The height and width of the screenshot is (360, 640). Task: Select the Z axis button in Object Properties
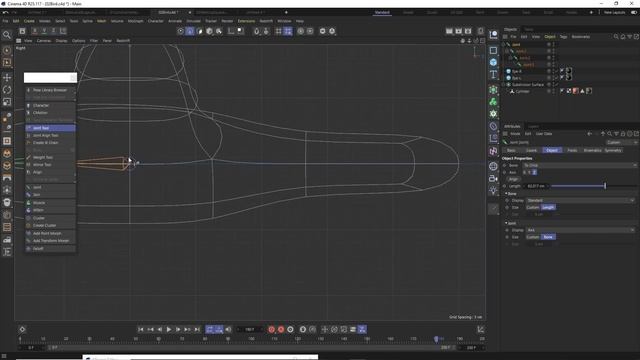coord(534,172)
